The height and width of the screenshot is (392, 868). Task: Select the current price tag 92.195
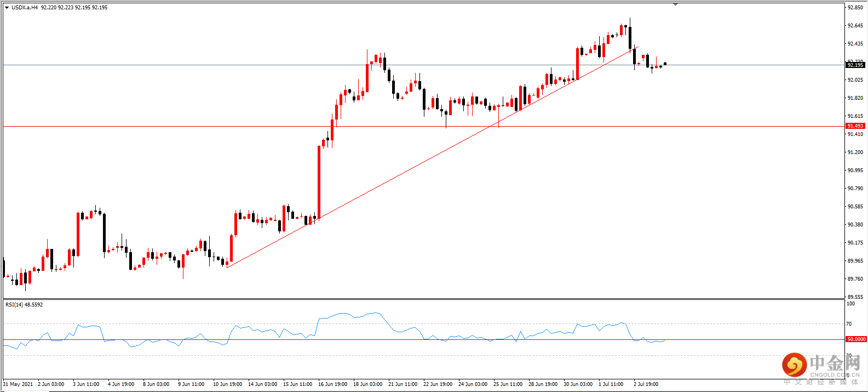pos(855,65)
